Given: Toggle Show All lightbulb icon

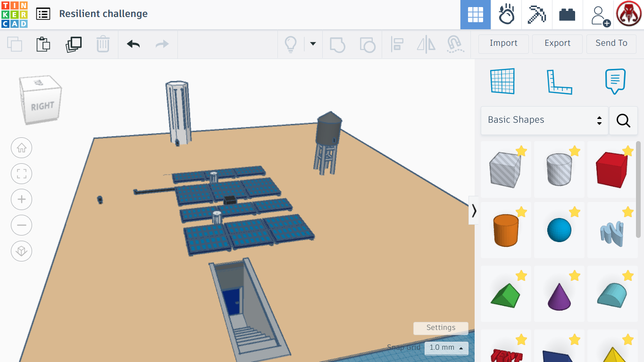Looking at the screenshot, I should [x=291, y=44].
